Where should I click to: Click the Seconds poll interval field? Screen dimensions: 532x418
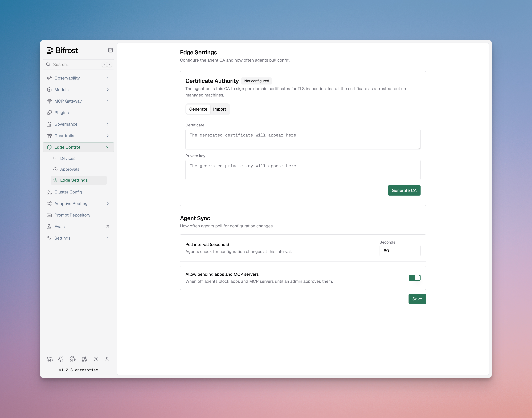[400, 251]
